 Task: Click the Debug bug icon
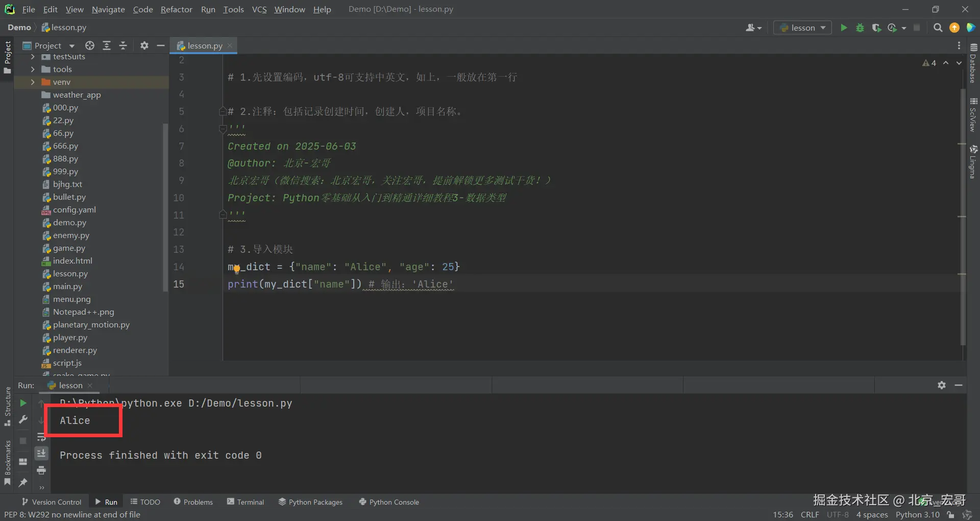pyautogui.click(x=860, y=28)
